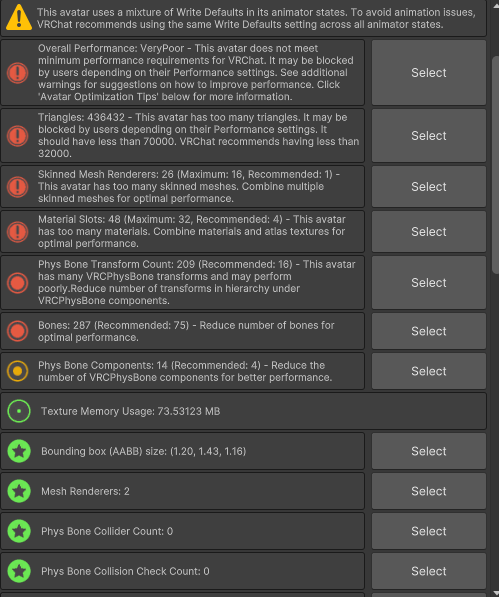This screenshot has height=597, width=499.
Task: Click the red icon beside Skinned Mesh Renderers
Action: tap(18, 187)
